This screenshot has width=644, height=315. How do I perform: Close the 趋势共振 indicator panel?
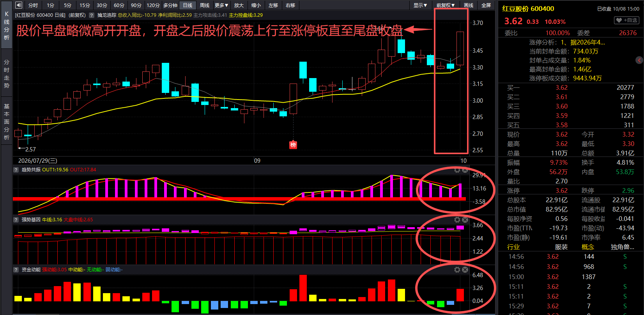click(465, 170)
